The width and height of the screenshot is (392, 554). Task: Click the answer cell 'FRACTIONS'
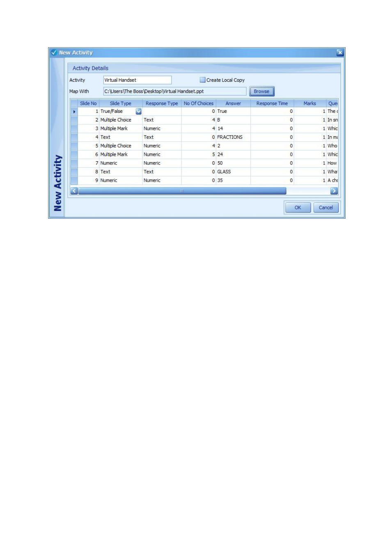point(233,137)
